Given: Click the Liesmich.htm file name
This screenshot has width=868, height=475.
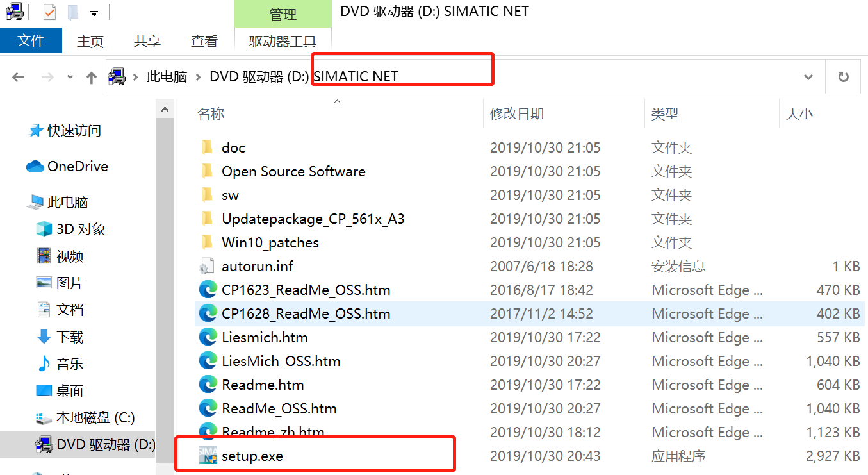Looking at the screenshot, I should (265, 337).
